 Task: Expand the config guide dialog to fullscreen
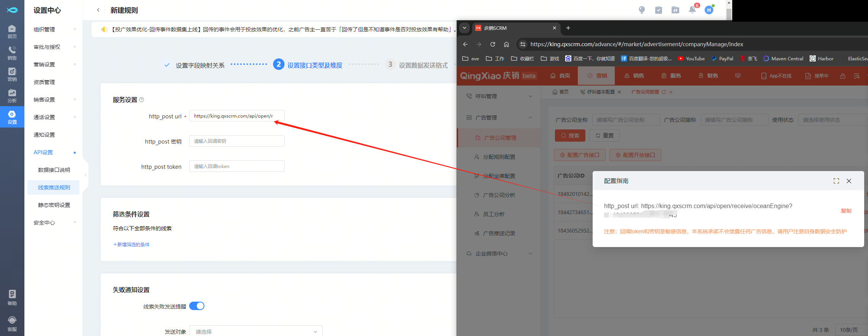click(x=836, y=181)
